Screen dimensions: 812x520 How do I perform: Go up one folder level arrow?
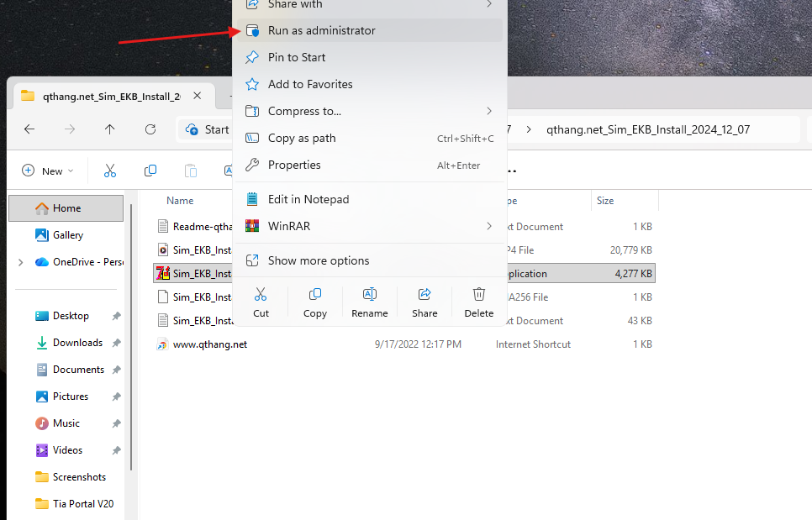(110, 129)
